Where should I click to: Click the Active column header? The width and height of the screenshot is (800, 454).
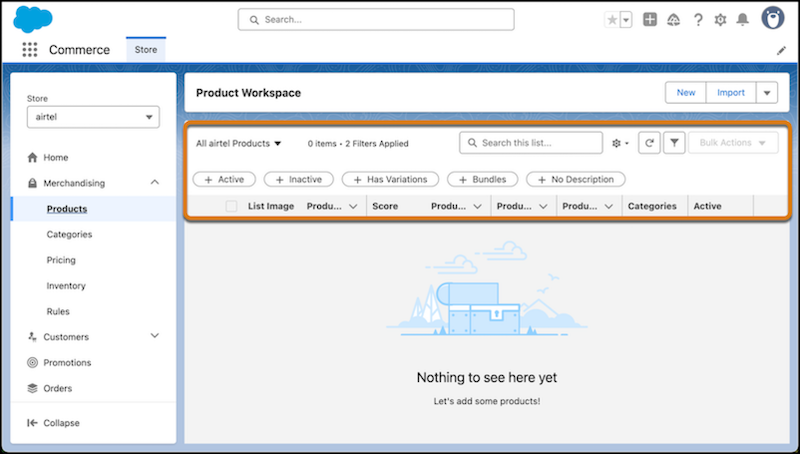pyautogui.click(x=707, y=206)
